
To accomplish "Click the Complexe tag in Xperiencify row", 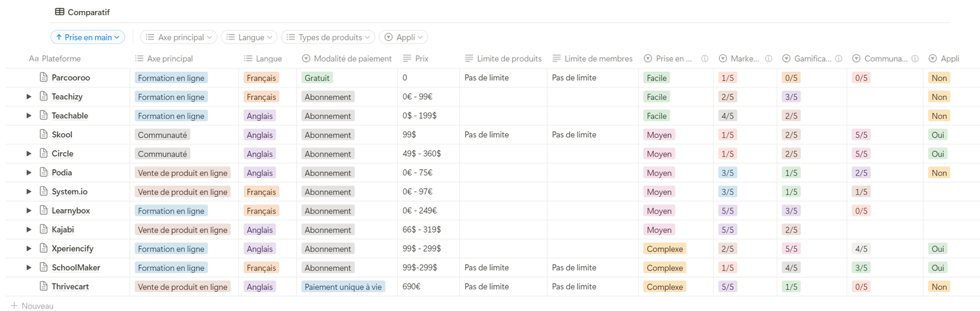I will [664, 248].
